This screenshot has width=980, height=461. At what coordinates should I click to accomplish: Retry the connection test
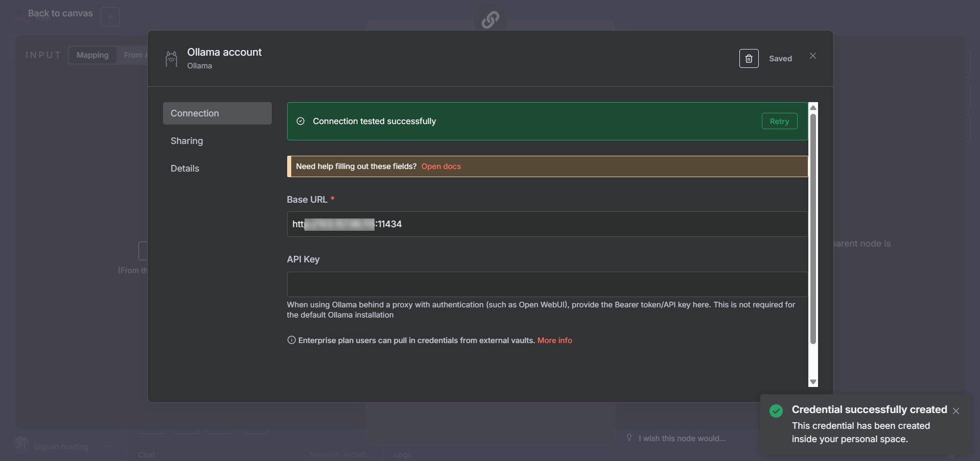pos(779,122)
